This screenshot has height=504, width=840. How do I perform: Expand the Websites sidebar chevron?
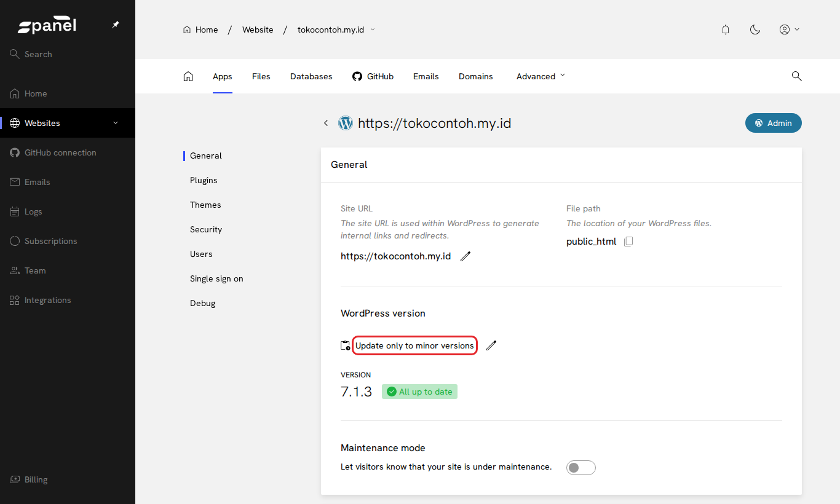click(116, 123)
